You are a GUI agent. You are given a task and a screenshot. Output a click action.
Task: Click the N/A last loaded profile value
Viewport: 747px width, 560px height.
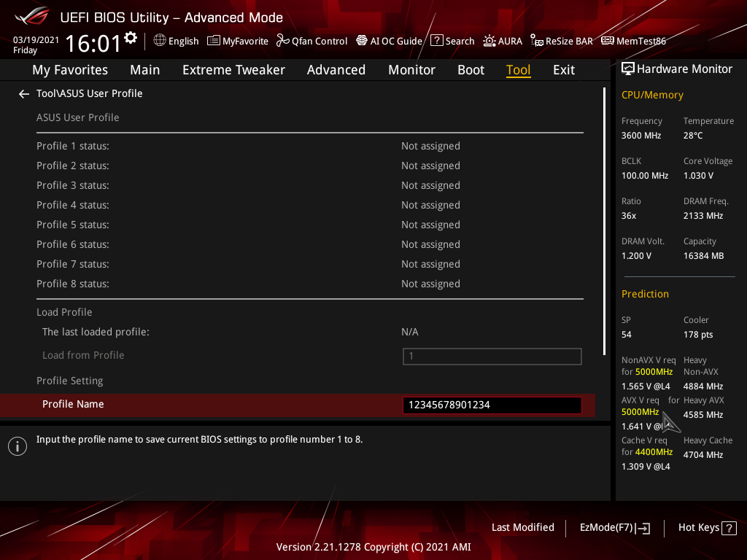tap(410, 332)
